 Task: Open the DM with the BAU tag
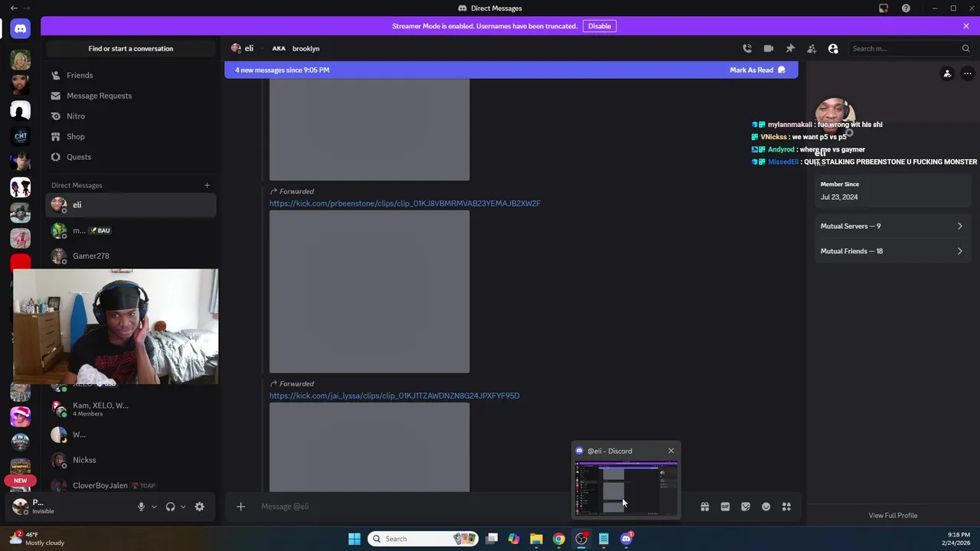pos(131,230)
